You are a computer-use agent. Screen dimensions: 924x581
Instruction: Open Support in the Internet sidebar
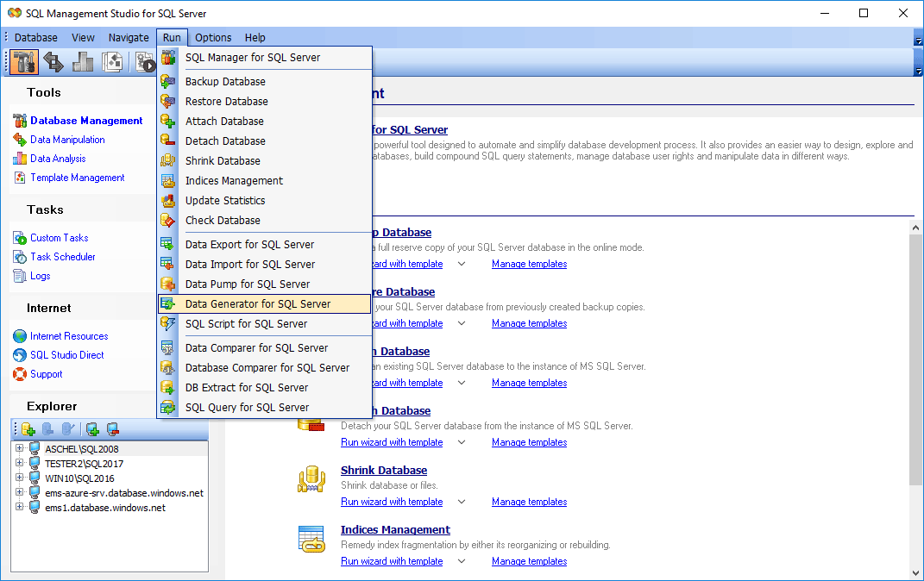(x=46, y=374)
